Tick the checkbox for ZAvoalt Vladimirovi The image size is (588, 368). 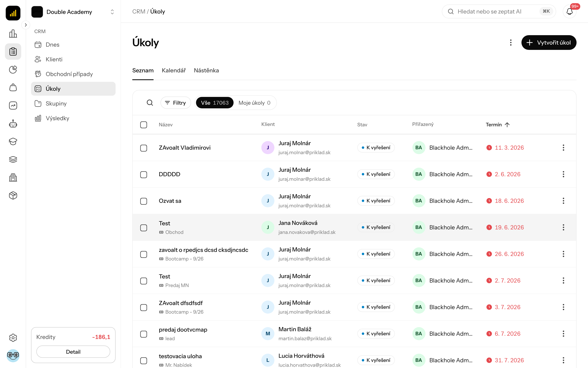click(144, 148)
